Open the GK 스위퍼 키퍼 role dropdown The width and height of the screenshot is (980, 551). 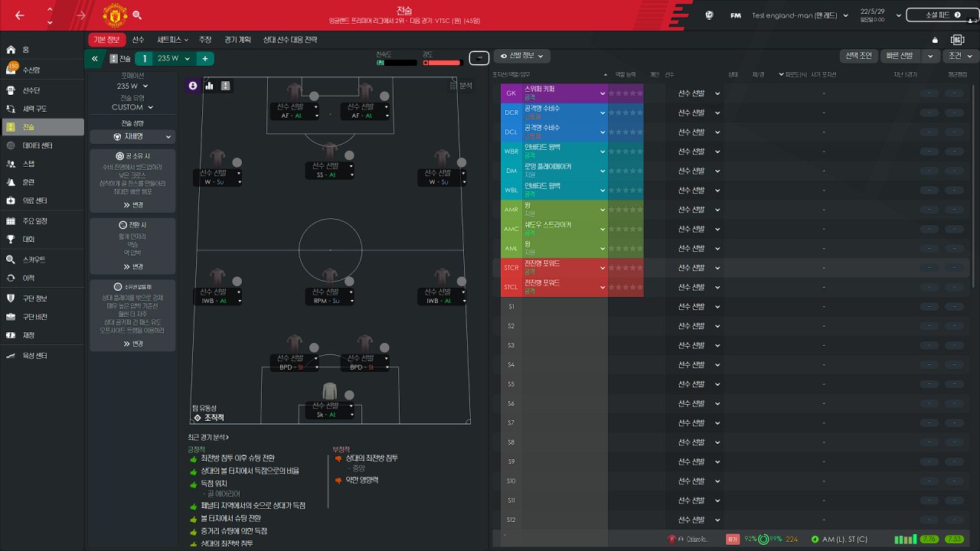[x=603, y=93]
